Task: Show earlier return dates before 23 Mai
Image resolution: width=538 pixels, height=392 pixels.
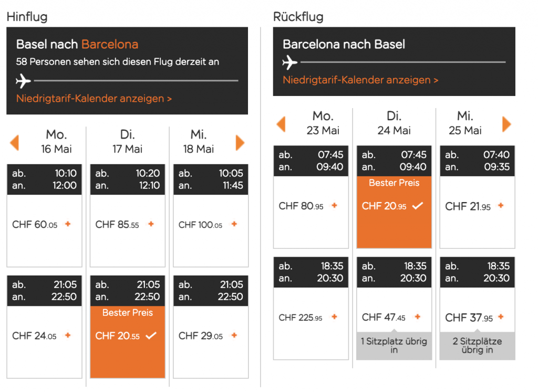Action: pyautogui.click(x=281, y=124)
